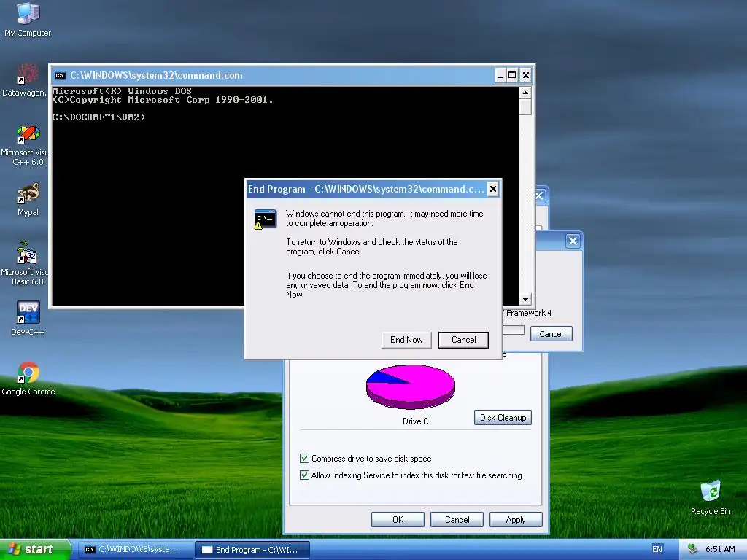
Task: Open Google Chrome desktop shortcut
Action: click(28, 378)
